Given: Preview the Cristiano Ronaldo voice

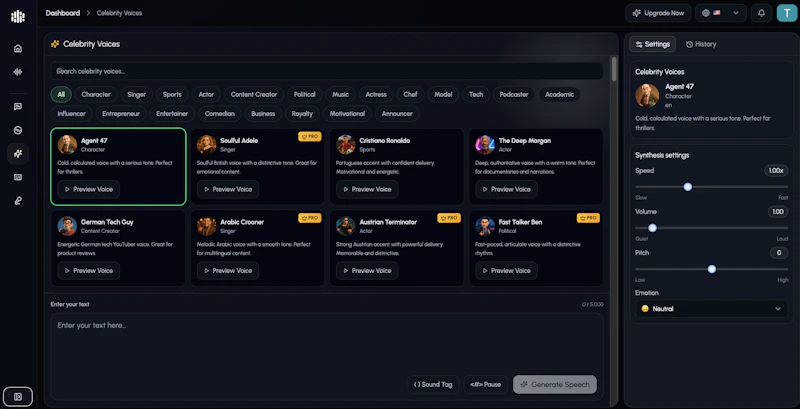Looking at the screenshot, I should coord(367,189).
